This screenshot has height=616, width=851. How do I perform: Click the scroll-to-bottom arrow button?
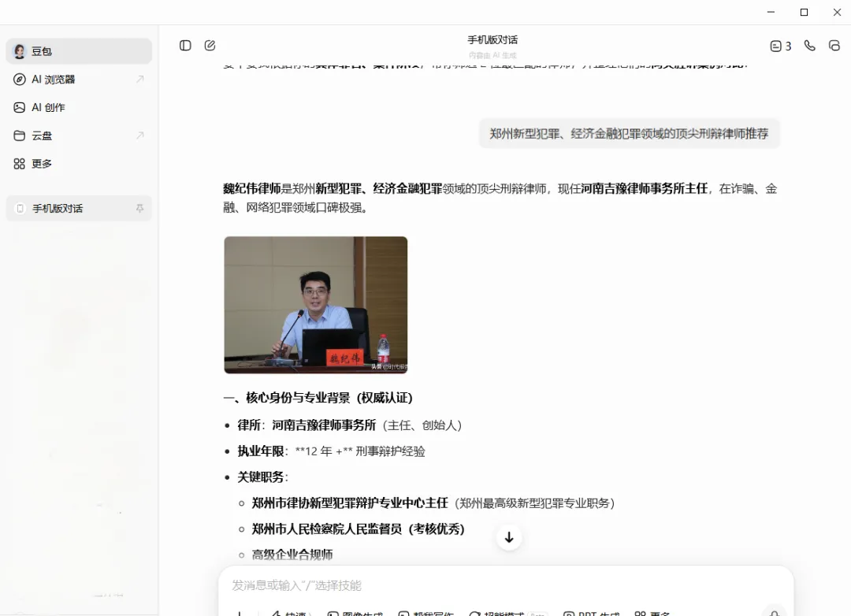[x=508, y=536]
